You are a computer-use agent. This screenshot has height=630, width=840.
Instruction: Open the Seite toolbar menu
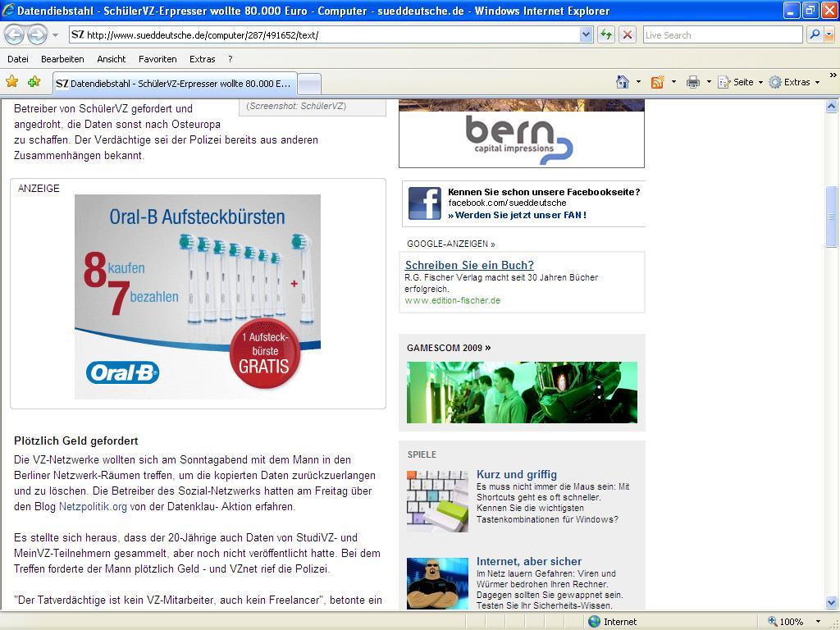click(x=741, y=82)
